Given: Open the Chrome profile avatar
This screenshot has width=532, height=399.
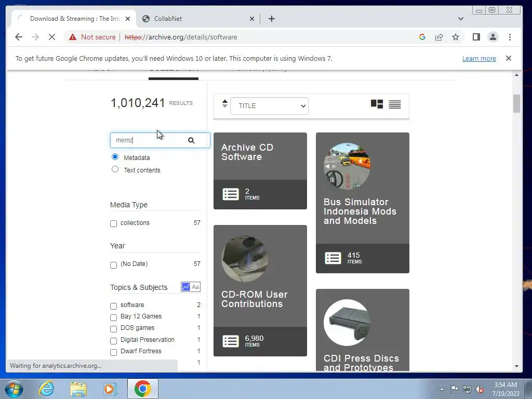Looking at the screenshot, I should (493, 37).
